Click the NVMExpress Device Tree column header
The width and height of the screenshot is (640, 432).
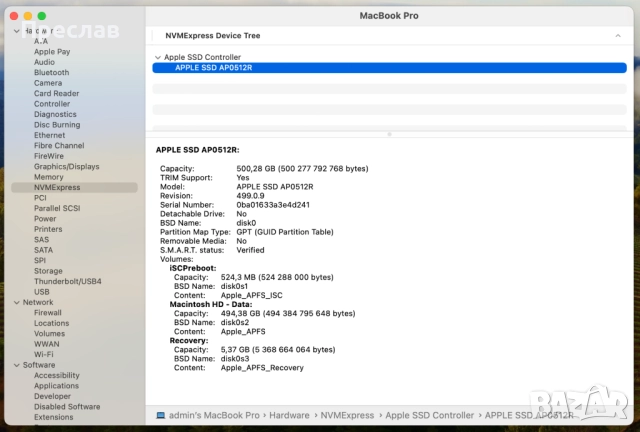(212, 36)
